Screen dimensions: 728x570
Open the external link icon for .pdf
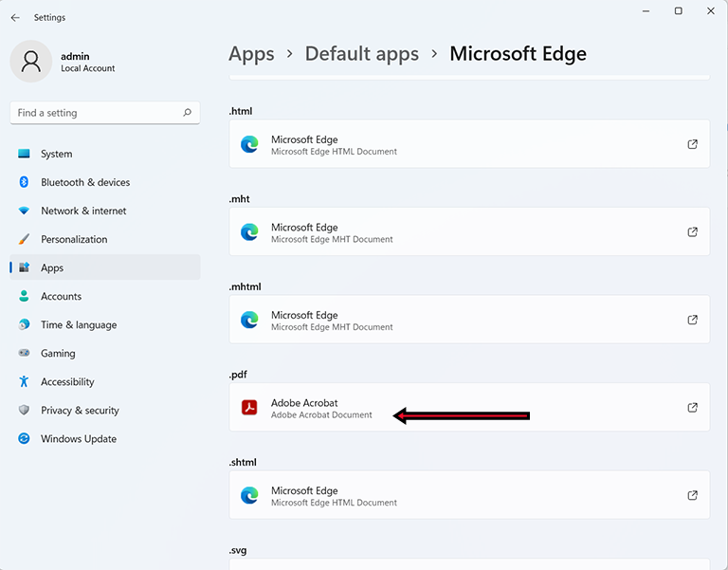click(692, 408)
